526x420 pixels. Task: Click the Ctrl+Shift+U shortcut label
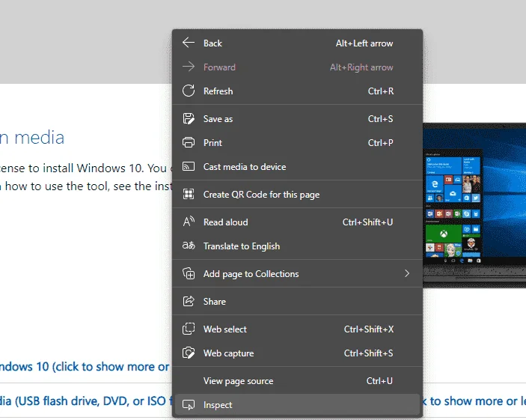coord(367,222)
